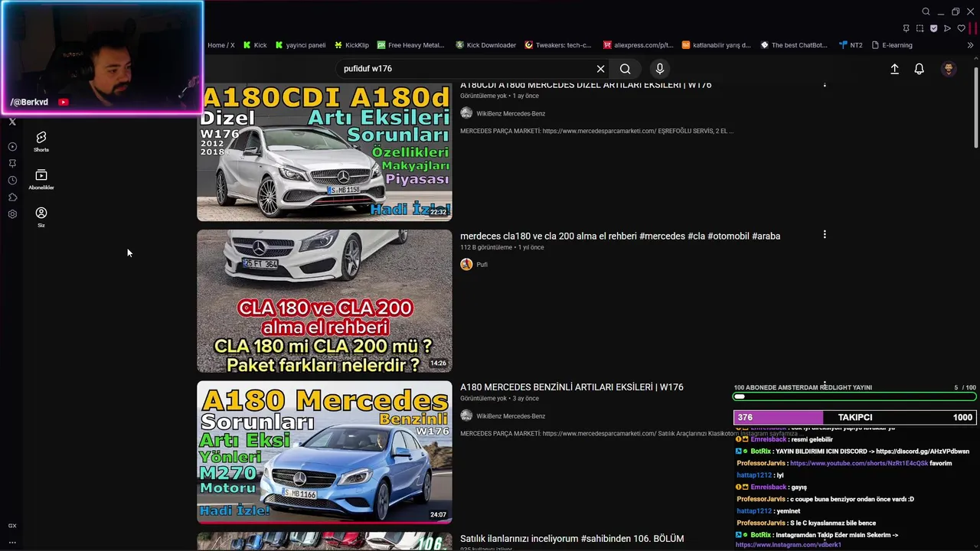Viewport: 980px width, 551px height.
Task: Click the send/flow arrow toolbar icon
Action: (947, 28)
